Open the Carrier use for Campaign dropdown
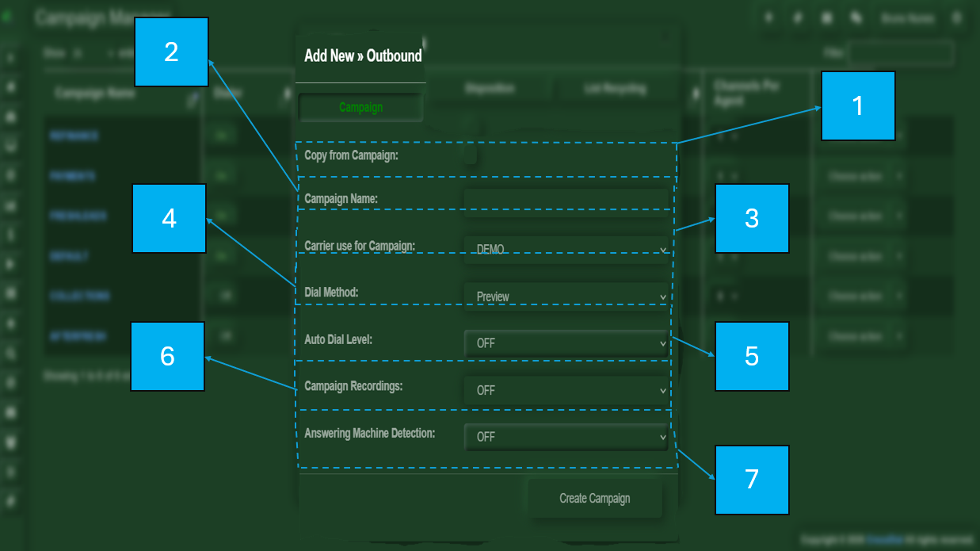This screenshot has height=551, width=980. [566, 248]
